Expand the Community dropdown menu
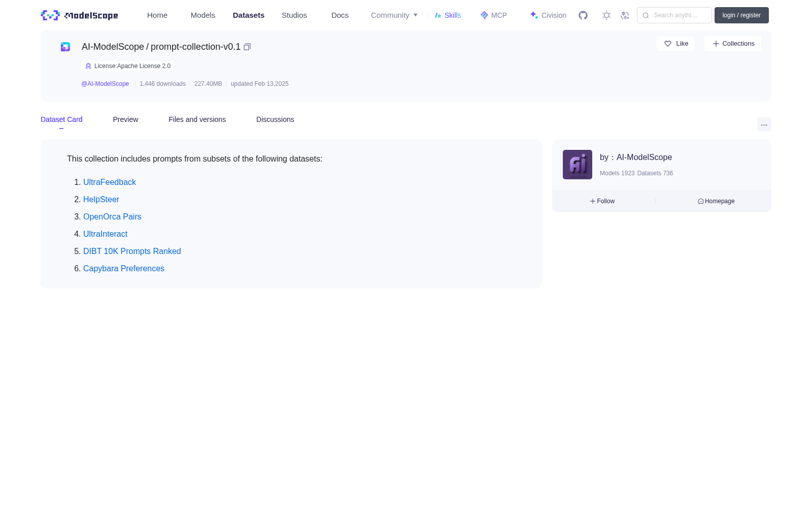 click(394, 15)
